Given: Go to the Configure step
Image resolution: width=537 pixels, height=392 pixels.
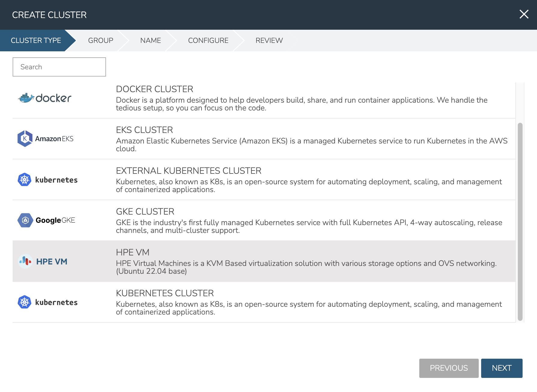Looking at the screenshot, I should pos(208,41).
